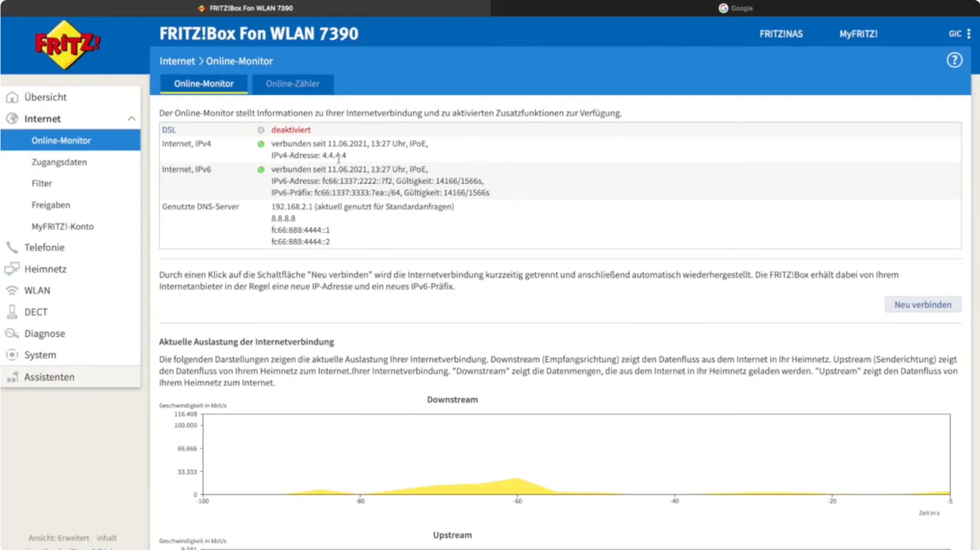Viewport: 980px width, 550px height.
Task: Click the FRITZ! logo
Action: coord(67,44)
